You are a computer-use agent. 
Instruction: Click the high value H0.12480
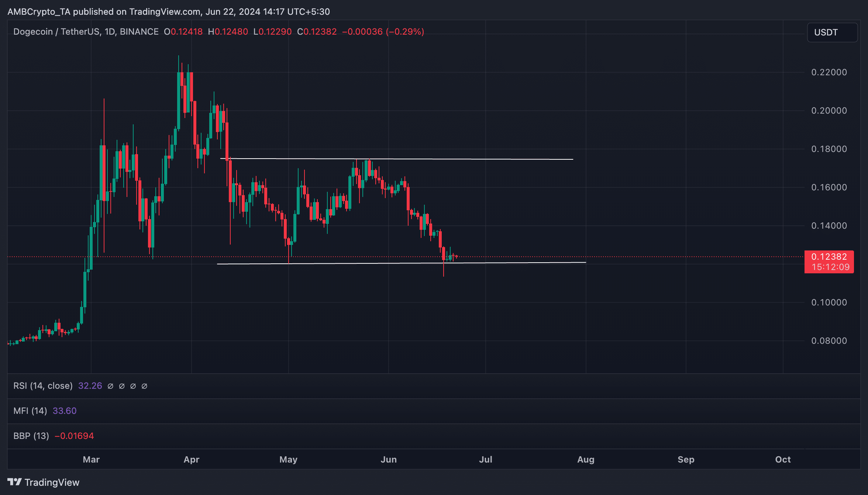click(228, 32)
